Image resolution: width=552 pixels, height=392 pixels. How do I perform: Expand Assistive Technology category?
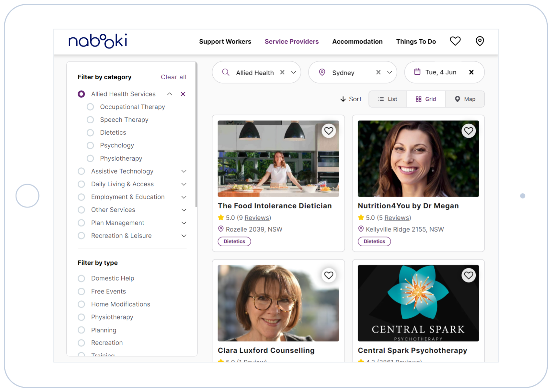tap(184, 171)
